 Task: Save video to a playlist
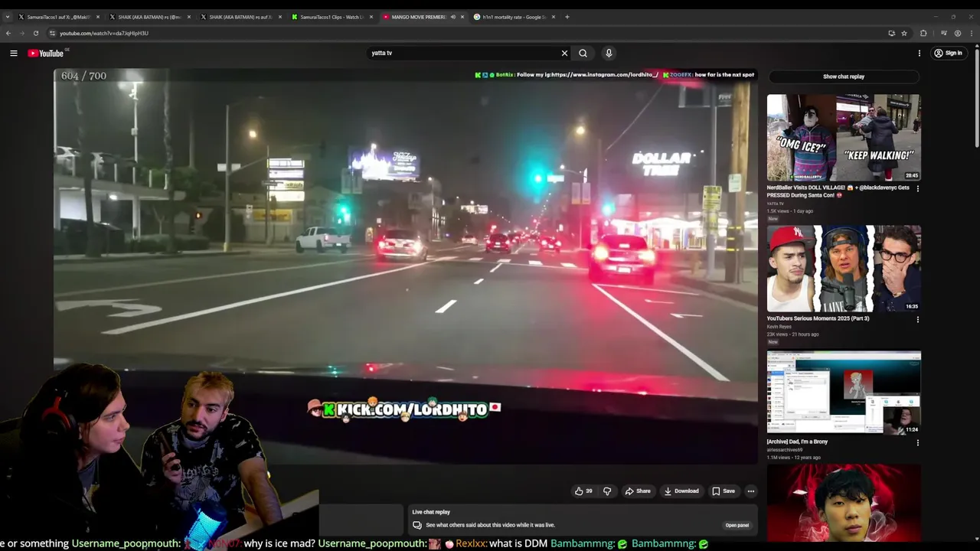[724, 491]
